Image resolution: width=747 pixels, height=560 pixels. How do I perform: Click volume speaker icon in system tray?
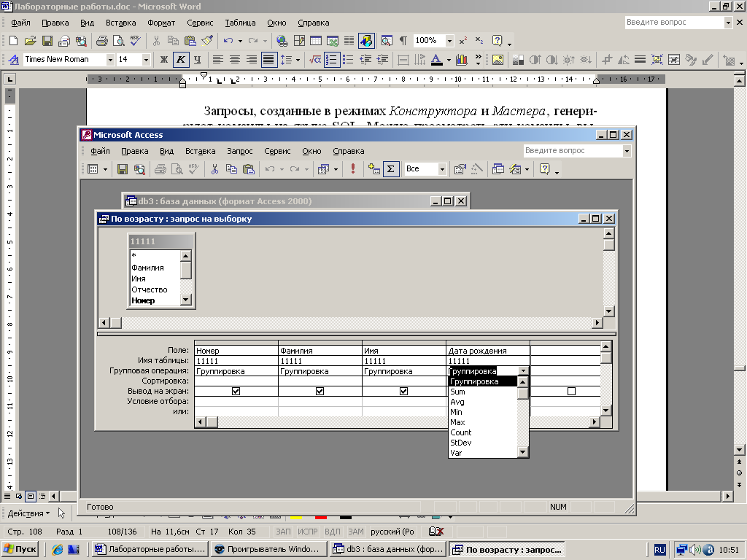click(694, 550)
